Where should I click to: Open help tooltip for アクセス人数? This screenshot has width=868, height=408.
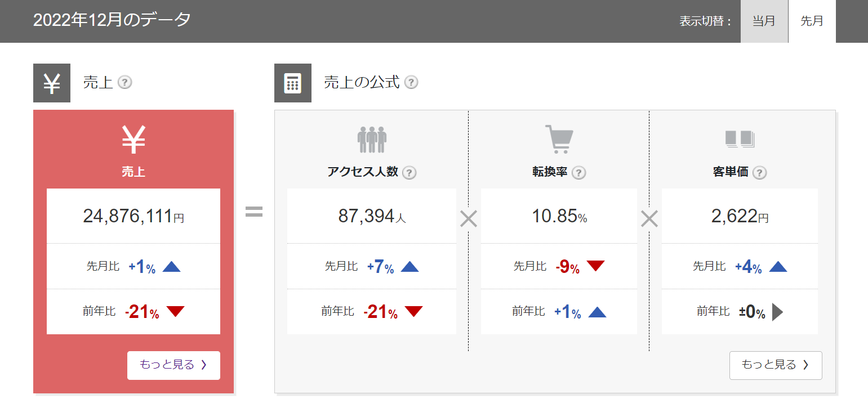(410, 173)
